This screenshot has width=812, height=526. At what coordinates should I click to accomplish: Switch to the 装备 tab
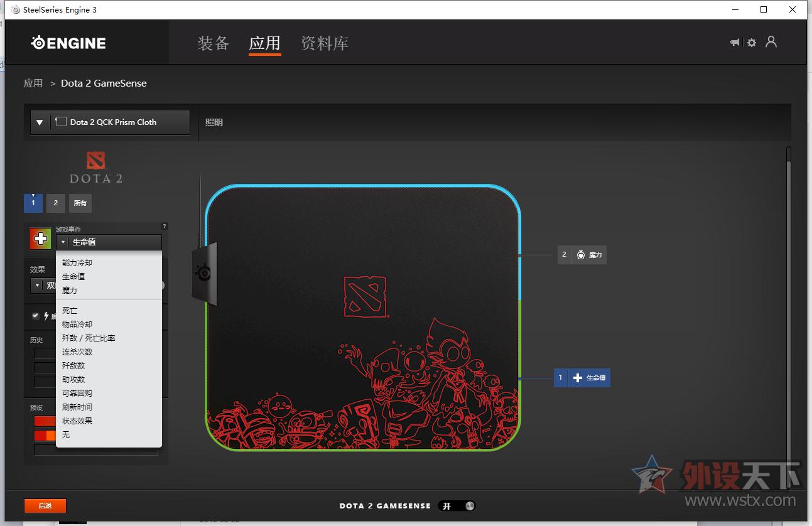[x=212, y=44]
